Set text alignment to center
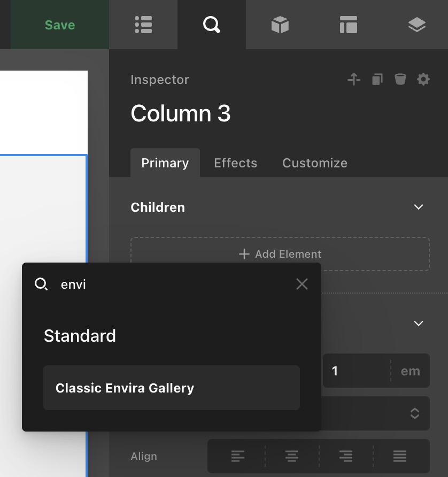The height and width of the screenshot is (477, 448). coord(292,456)
